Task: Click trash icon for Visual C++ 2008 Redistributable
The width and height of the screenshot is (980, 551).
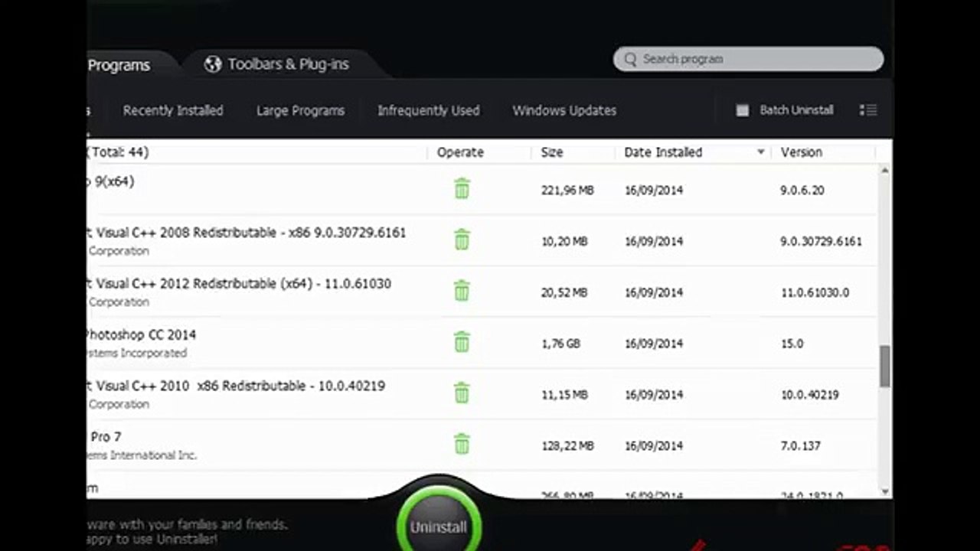Action: point(462,240)
